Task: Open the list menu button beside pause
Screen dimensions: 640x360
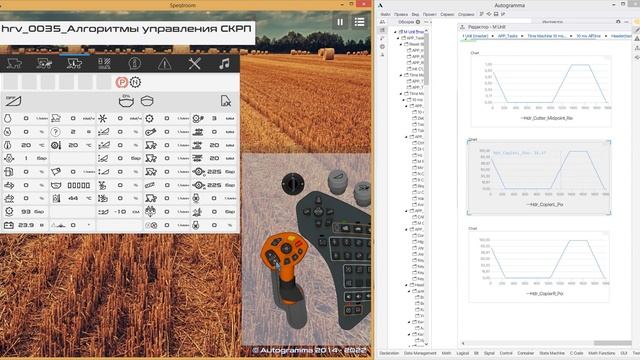Action: click(x=360, y=22)
